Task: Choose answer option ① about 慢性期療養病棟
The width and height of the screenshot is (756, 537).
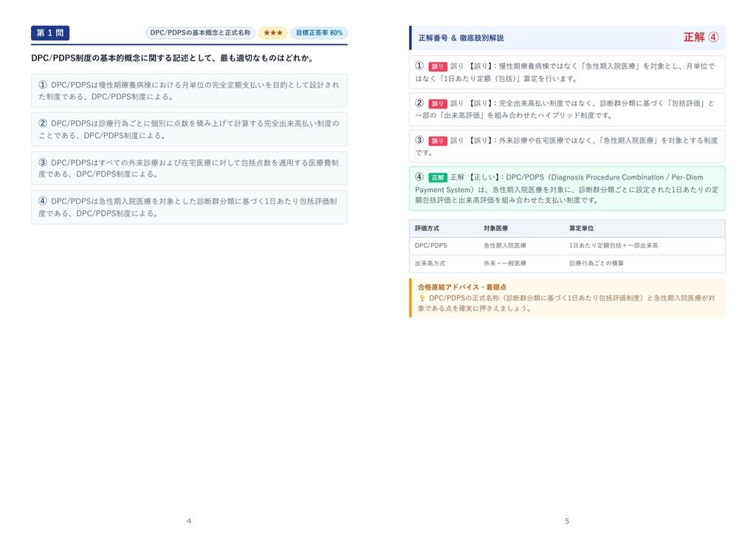Action: [x=189, y=91]
